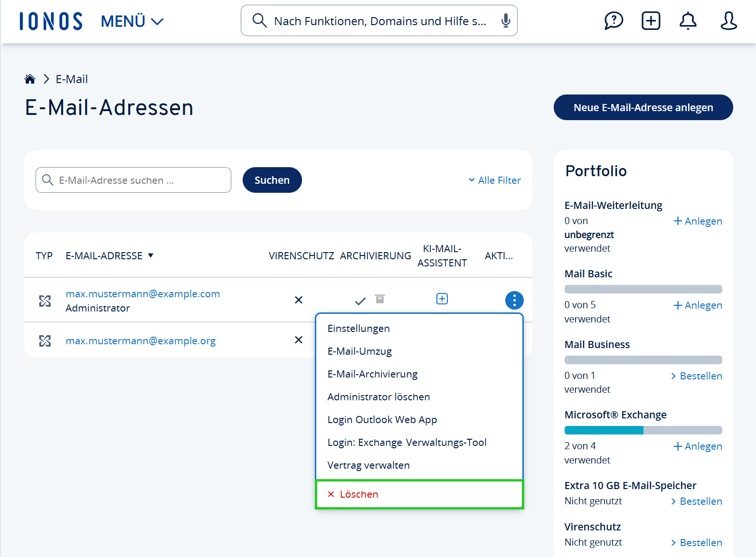This screenshot has width=756, height=557.
Task: Click the Suchen button
Action: [x=272, y=180]
